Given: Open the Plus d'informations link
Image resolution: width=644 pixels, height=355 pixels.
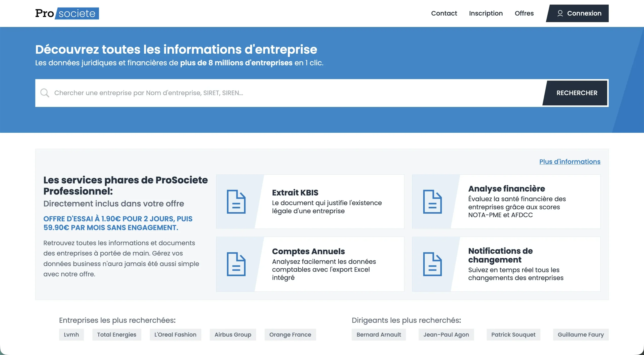Looking at the screenshot, I should (x=570, y=162).
